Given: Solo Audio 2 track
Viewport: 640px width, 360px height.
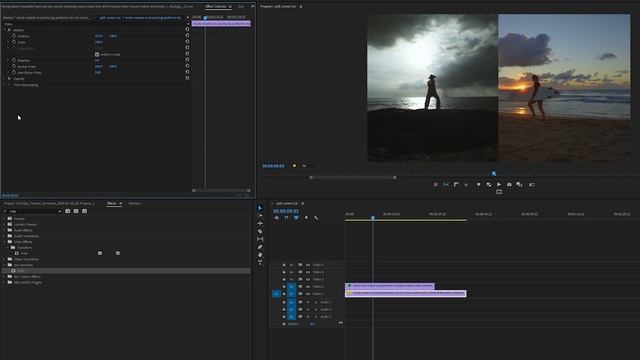Looking at the screenshot, I should coord(316,310).
